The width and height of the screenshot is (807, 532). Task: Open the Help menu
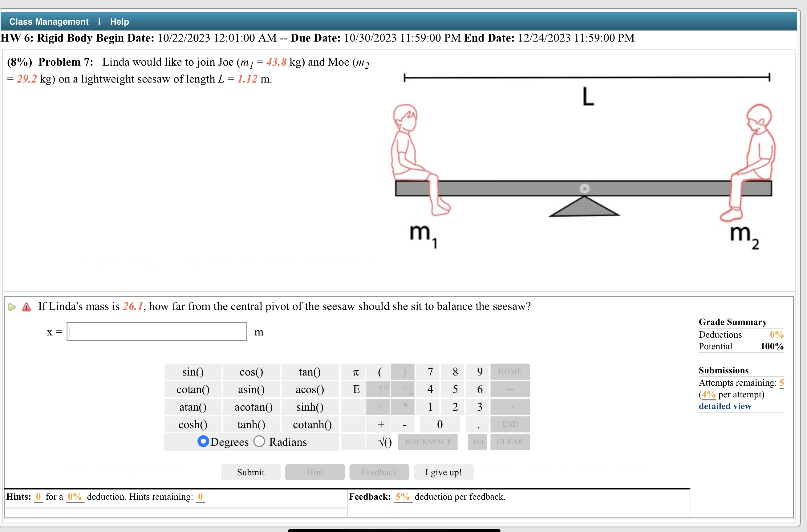(x=119, y=21)
